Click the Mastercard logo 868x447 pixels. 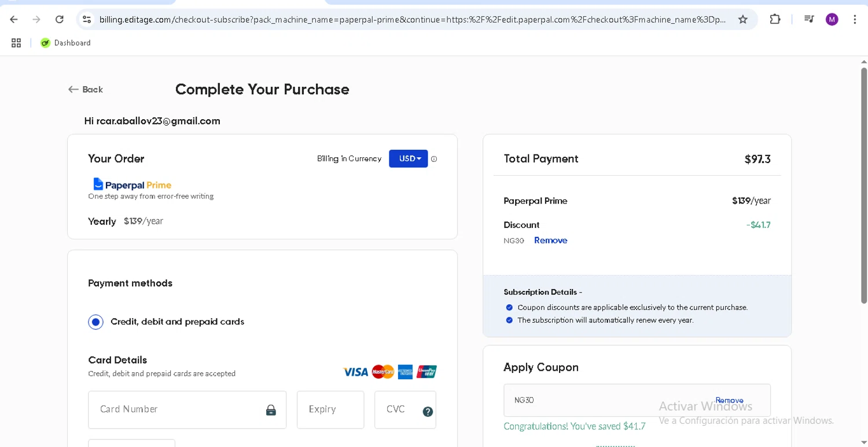click(383, 372)
